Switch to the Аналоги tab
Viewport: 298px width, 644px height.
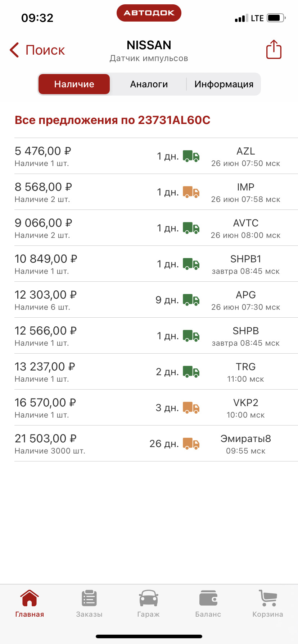tap(149, 84)
